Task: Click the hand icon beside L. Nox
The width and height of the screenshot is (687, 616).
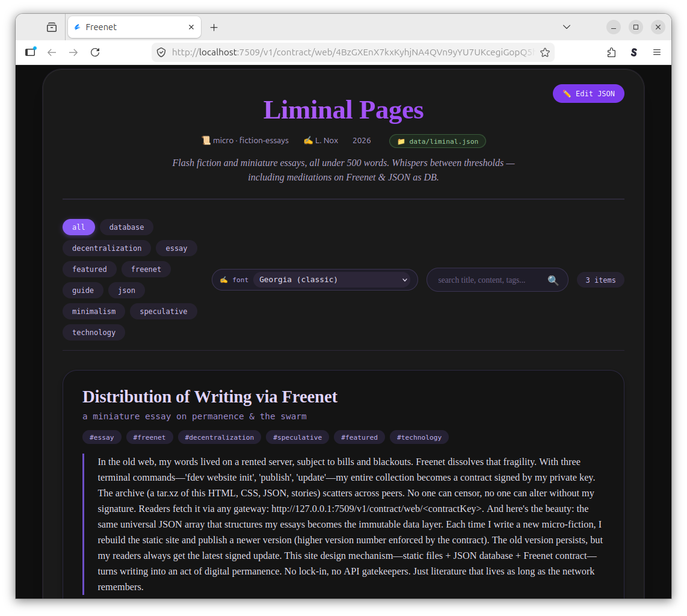Action: pyautogui.click(x=308, y=141)
